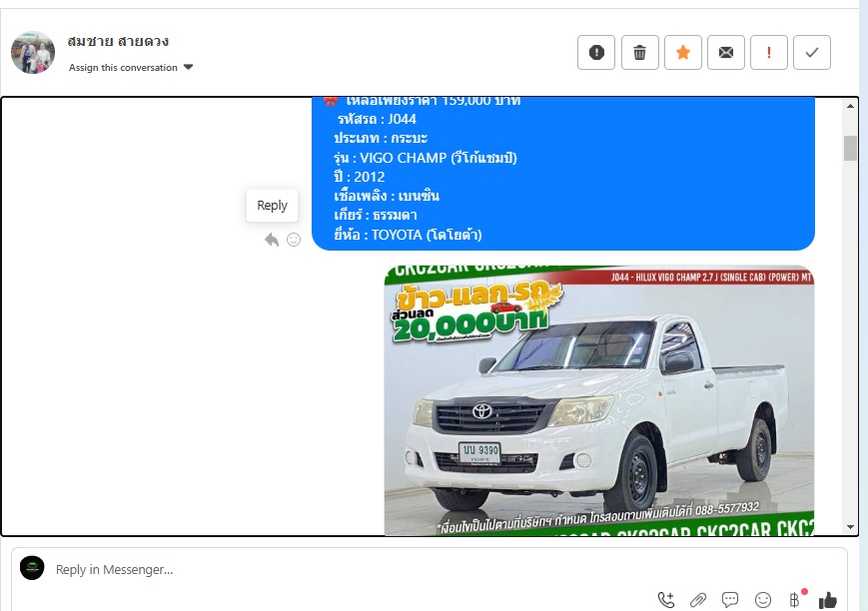Send a thumbs-up like
The height and width of the screenshot is (611, 868).
(828, 599)
